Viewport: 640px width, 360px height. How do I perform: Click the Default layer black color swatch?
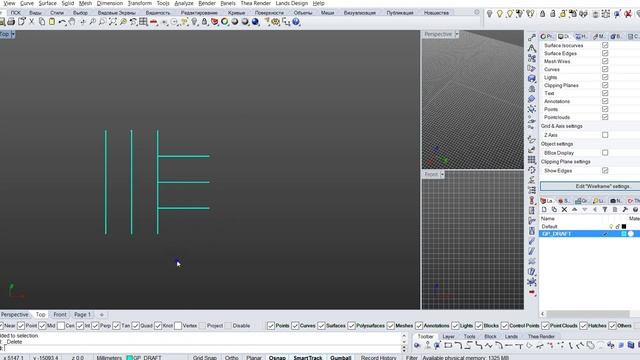tap(624, 227)
